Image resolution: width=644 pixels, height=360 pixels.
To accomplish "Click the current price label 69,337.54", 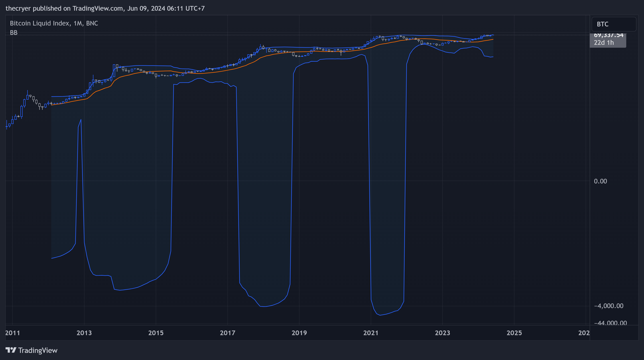I will (x=608, y=35).
